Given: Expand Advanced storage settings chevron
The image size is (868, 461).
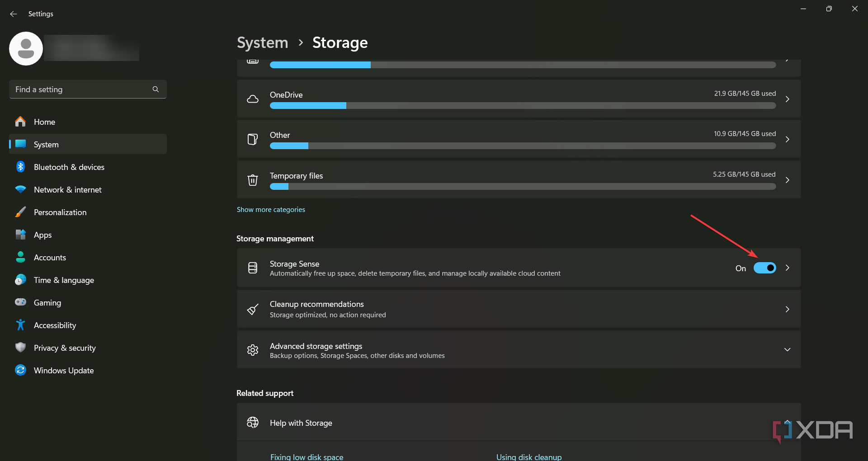Looking at the screenshot, I should 787,350.
